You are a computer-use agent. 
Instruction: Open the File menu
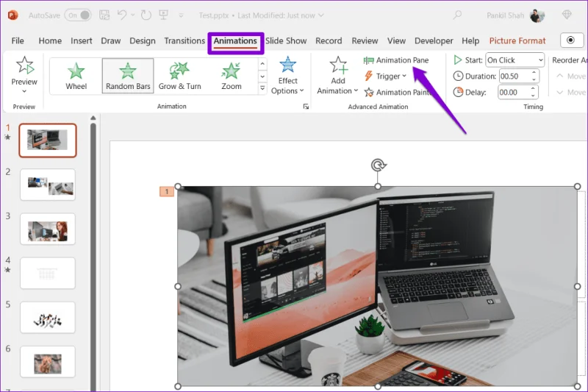click(18, 40)
